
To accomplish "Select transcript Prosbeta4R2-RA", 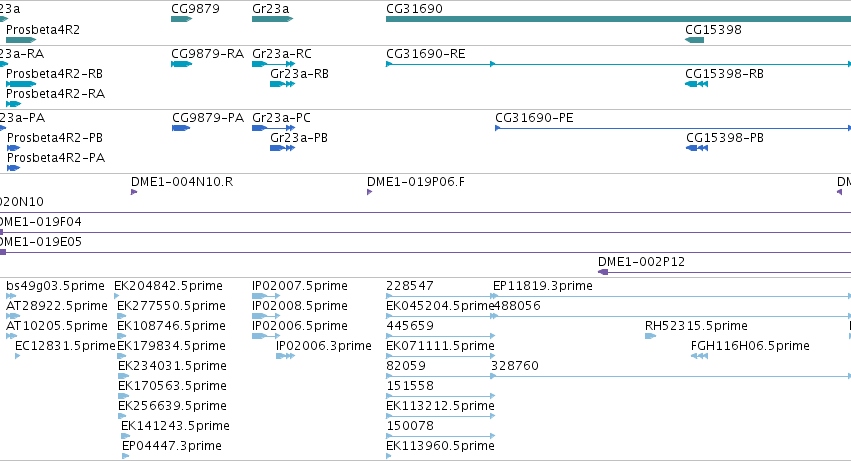I will pyautogui.click(x=14, y=104).
